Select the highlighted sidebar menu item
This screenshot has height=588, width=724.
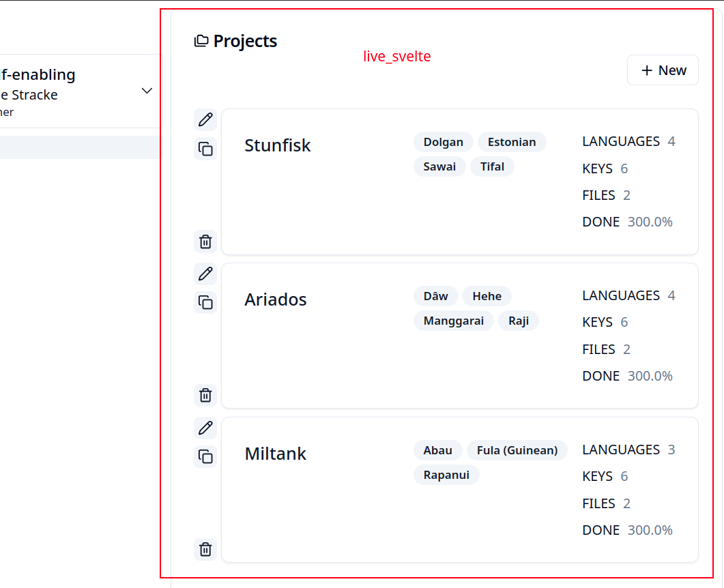click(x=81, y=147)
